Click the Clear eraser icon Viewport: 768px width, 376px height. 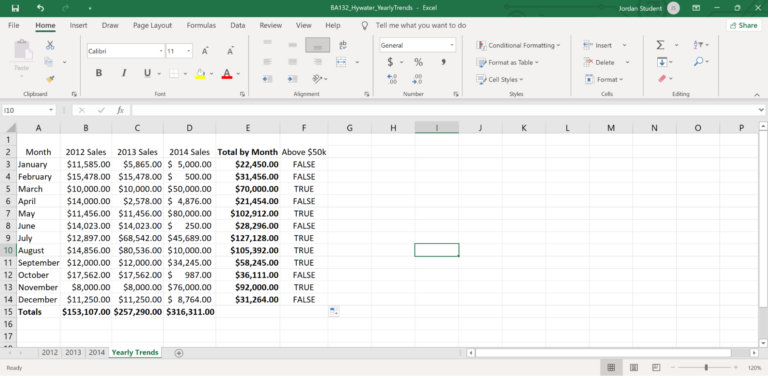click(662, 79)
